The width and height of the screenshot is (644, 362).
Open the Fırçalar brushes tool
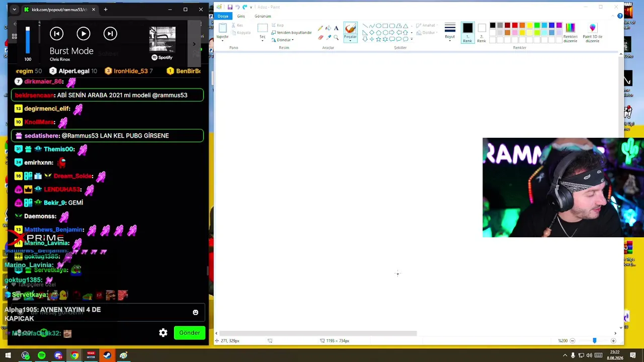click(x=350, y=32)
